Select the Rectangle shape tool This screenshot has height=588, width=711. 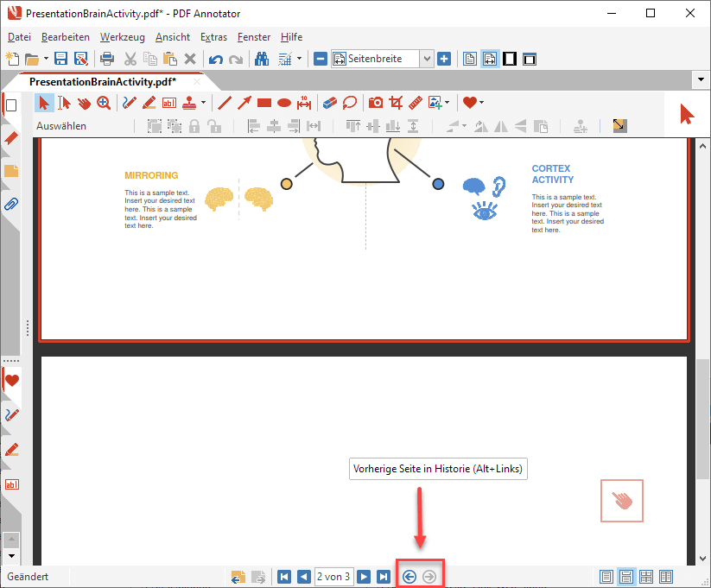(x=264, y=103)
